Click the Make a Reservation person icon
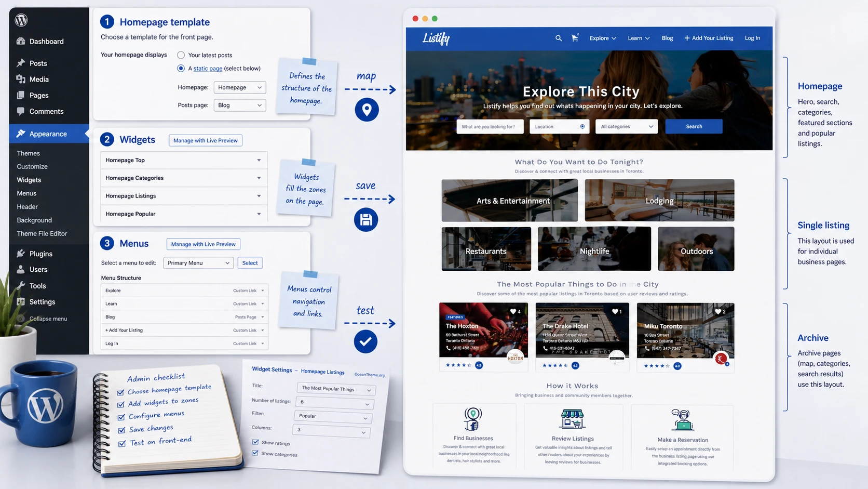The image size is (868, 489). click(x=682, y=420)
